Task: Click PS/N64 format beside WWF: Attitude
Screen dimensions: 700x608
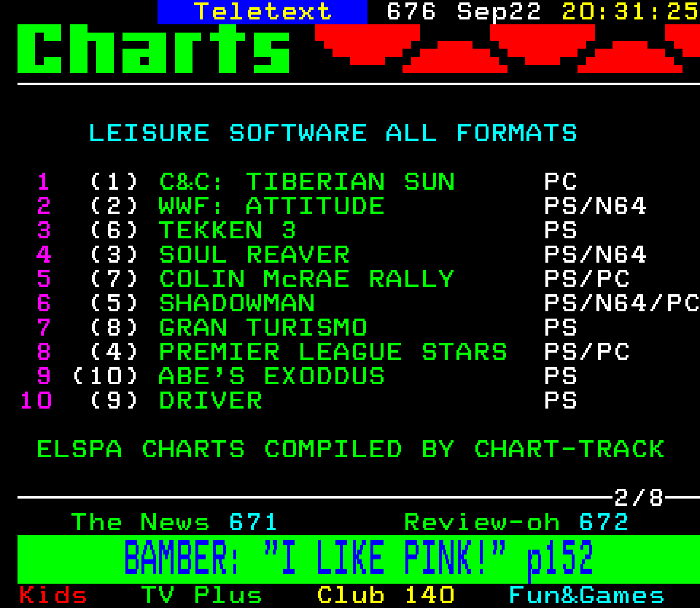Action: pos(595,206)
